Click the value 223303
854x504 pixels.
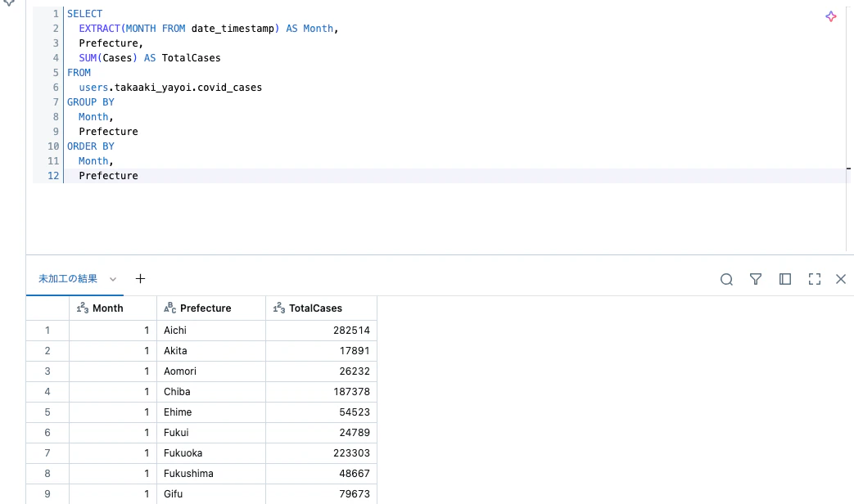351,452
